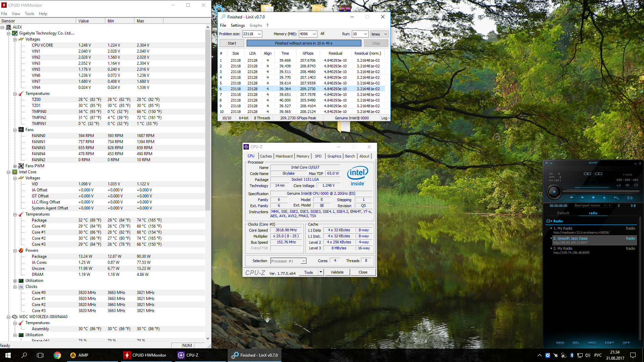Switch to the Memory tab in CPU-Z
This screenshot has height=362, width=644.
[x=303, y=156]
